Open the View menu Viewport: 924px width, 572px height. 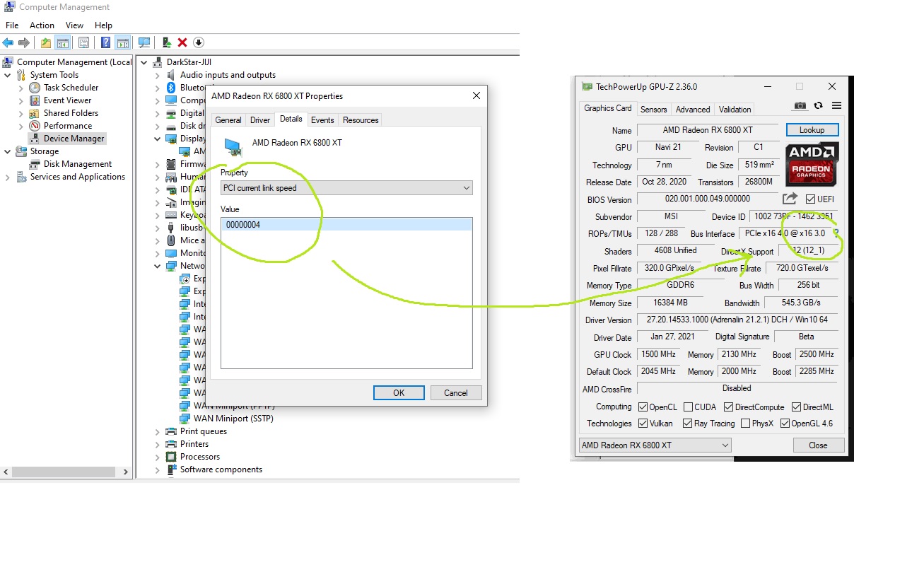coord(74,25)
